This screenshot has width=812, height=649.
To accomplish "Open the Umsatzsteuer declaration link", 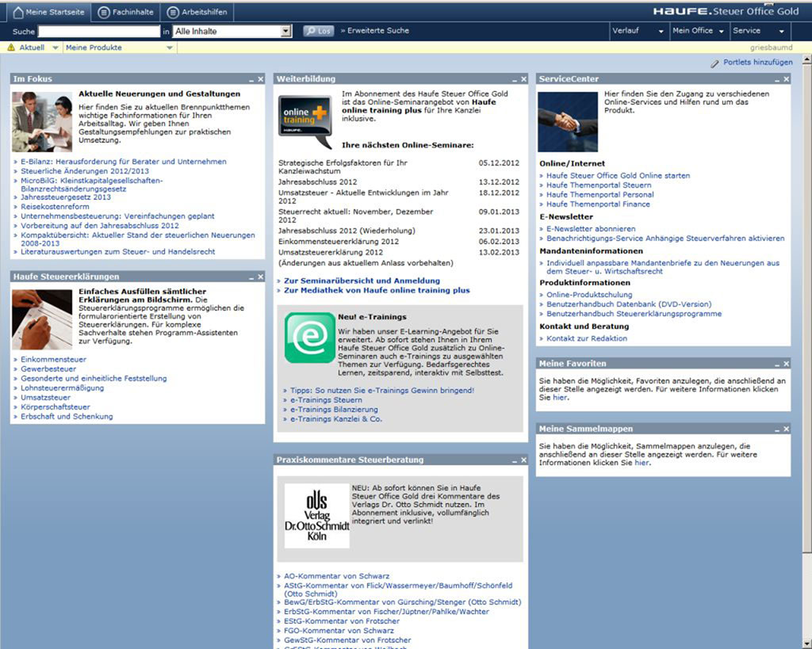I will (x=45, y=398).
